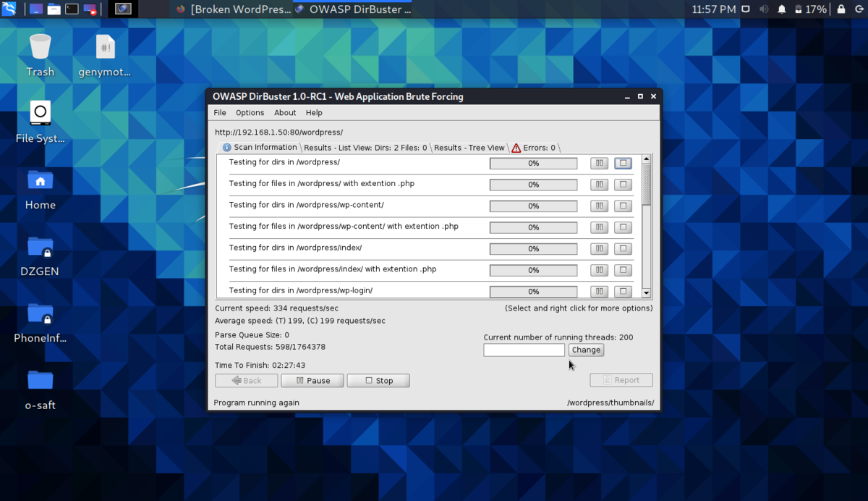The height and width of the screenshot is (501, 868).
Task: Click the Back button
Action: (247, 381)
